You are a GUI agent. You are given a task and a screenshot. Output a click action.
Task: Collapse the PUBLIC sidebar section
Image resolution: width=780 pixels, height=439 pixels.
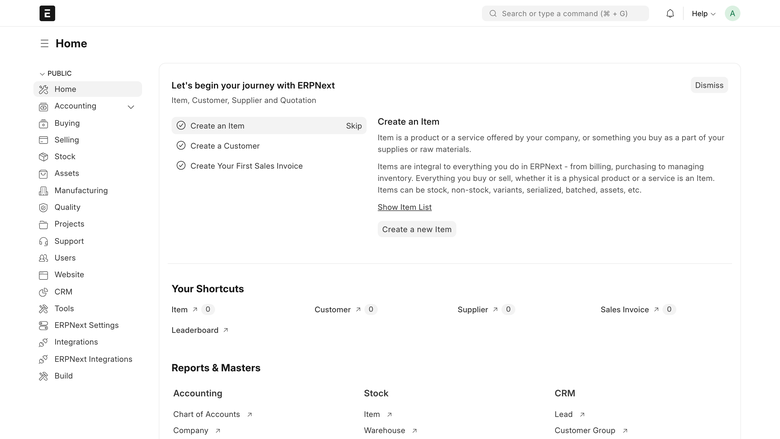[55, 74]
